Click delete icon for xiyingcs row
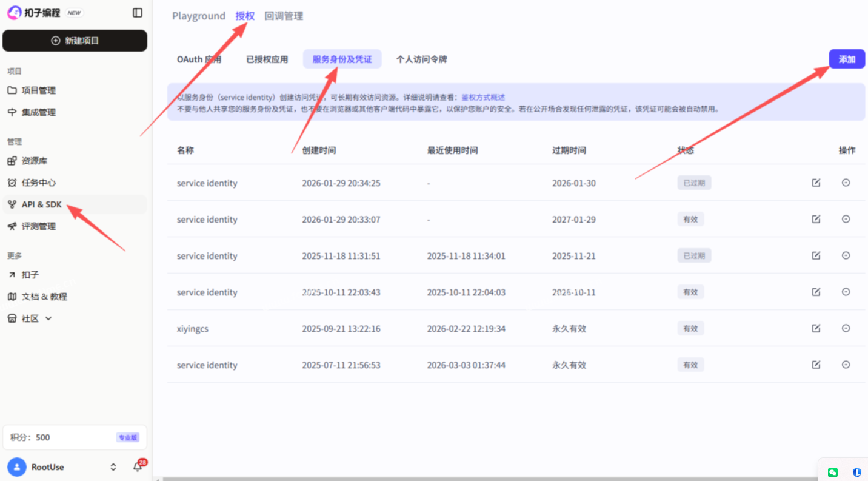This screenshot has width=868, height=481. 846,328
